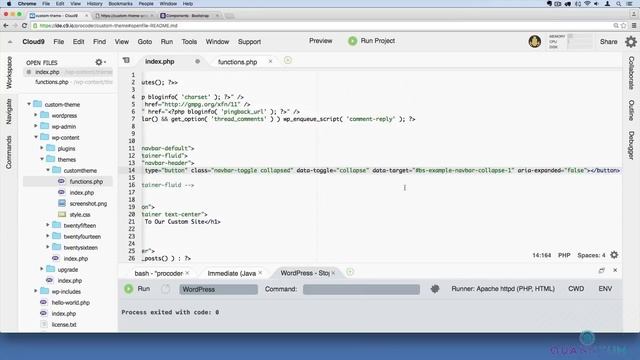Screen dimensions: 640x360
Task: Expand the wp-admin folder
Action: pos(36,126)
